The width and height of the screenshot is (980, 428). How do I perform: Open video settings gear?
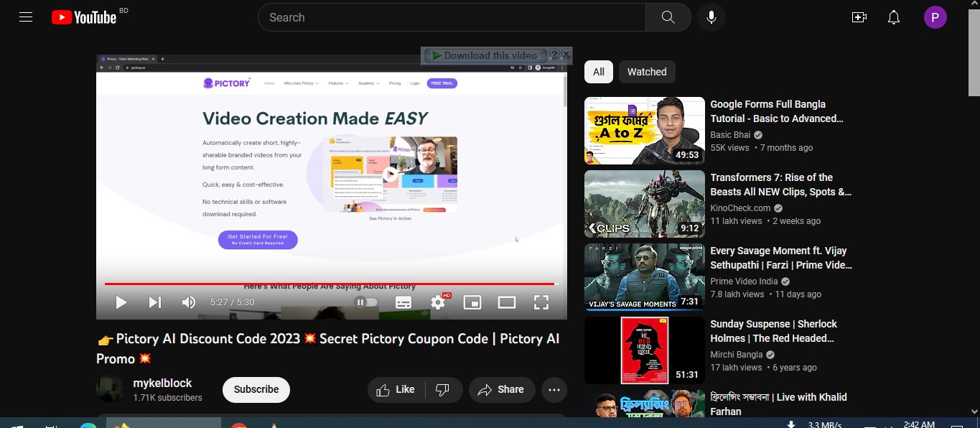438,302
